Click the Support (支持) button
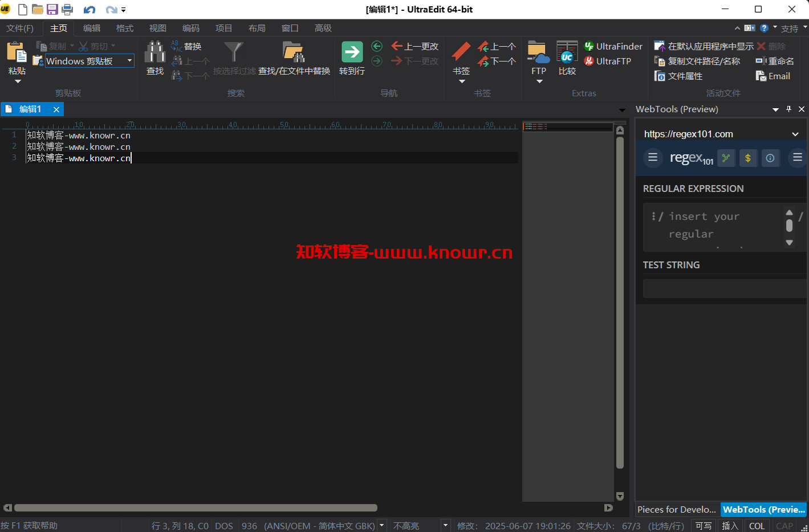809x532 pixels. click(x=790, y=28)
